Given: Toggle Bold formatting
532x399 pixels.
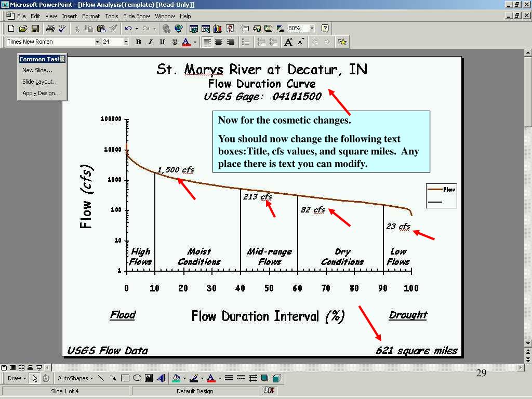Looking at the screenshot, I should pos(138,42).
